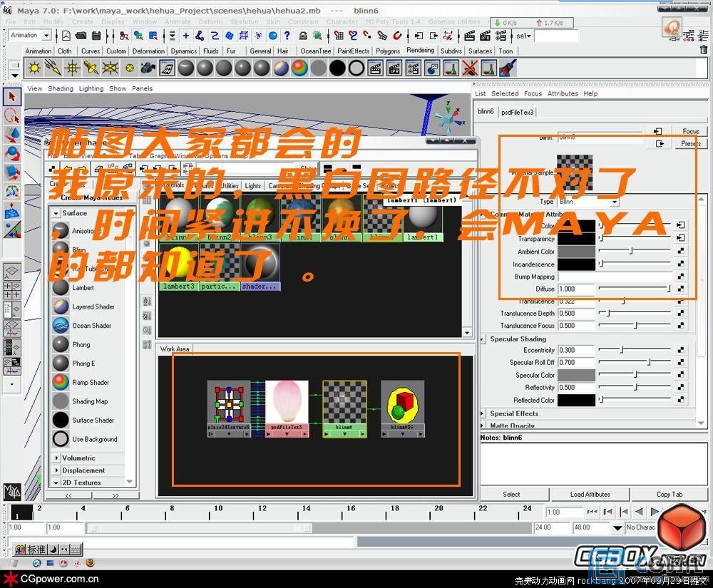Image resolution: width=713 pixels, height=588 pixels.
Task: Click the Show Manipulator tool
Action: point(12,230)
